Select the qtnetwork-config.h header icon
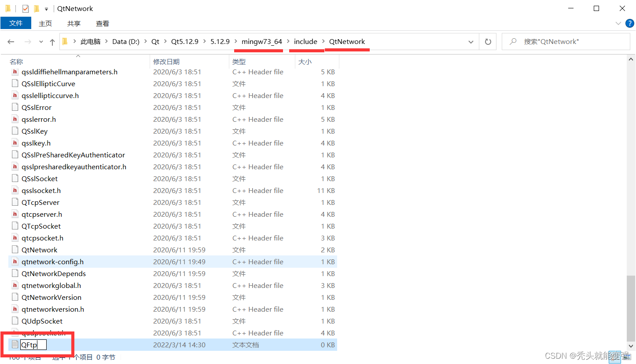This screenshot has height=364, width=636. tap(15, 262)
